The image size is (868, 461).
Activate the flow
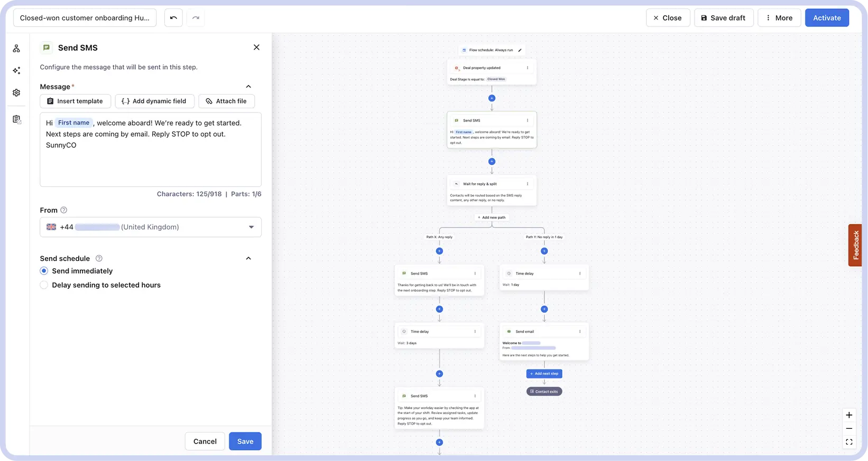[827, 18]
